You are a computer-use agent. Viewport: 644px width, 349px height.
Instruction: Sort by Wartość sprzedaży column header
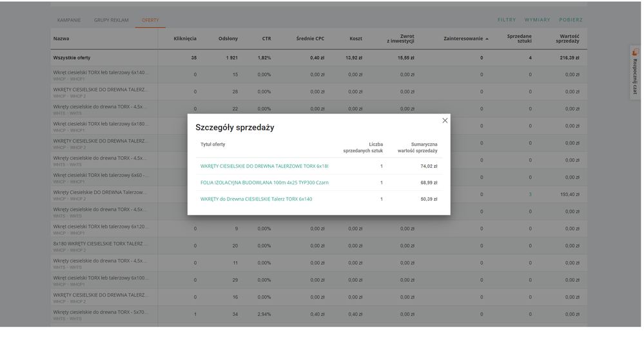(x=567, y=39)
